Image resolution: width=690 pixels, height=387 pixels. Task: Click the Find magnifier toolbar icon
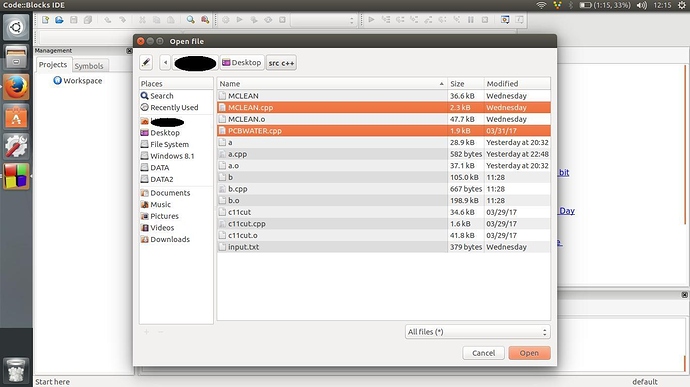coord(191,20)
